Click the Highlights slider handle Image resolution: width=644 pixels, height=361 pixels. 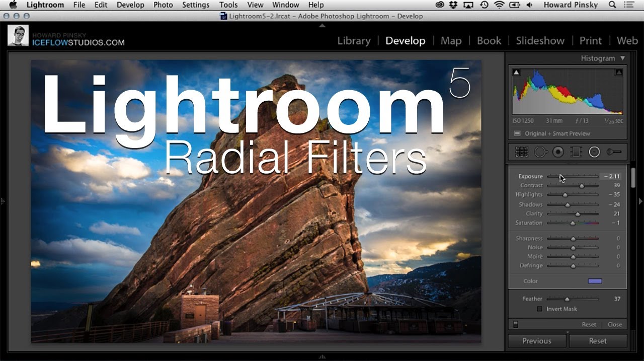[x=565, y=195]
